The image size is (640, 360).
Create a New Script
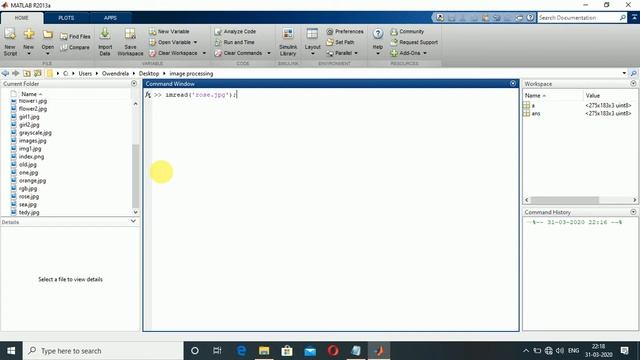coord(10,42)
